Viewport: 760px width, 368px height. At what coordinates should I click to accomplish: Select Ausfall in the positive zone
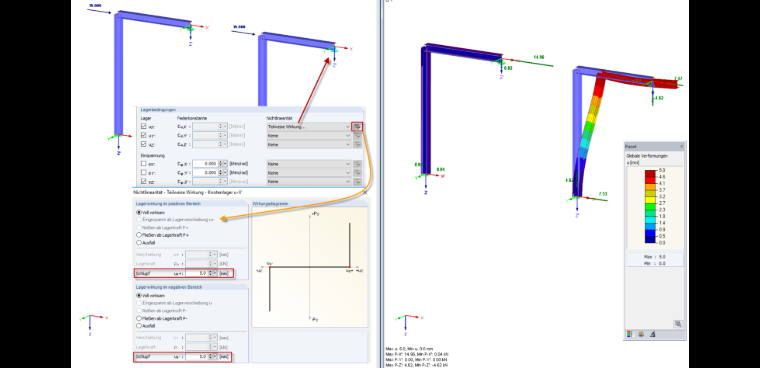click(x=139, y=242)
